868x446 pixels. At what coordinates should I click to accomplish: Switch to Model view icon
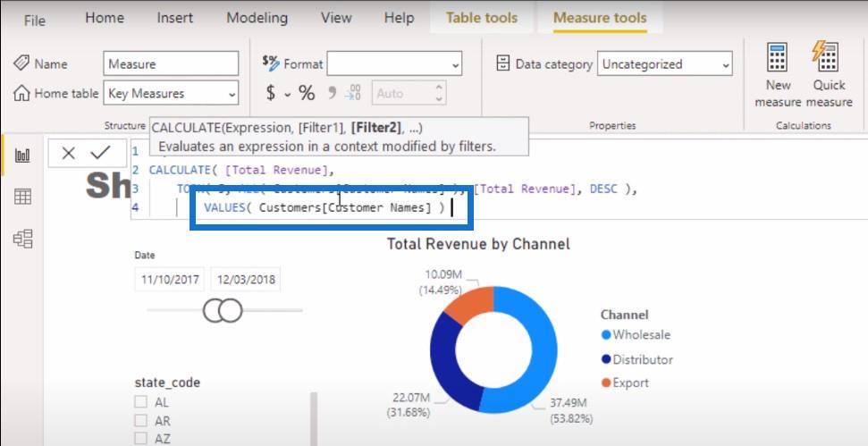click(x=22, y=239)
